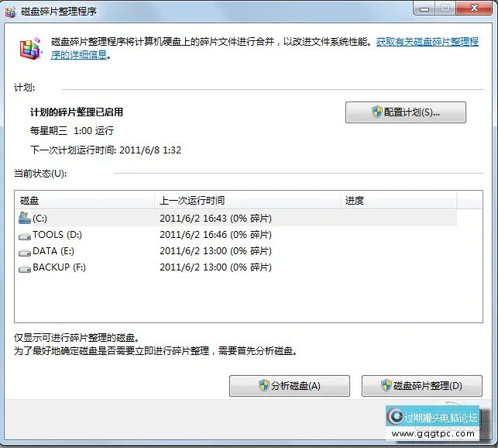498x448 pixels.
Task: Click the shield icon on 分析磁盘 button
Action: pyautogui.click(x=264, y=385)
